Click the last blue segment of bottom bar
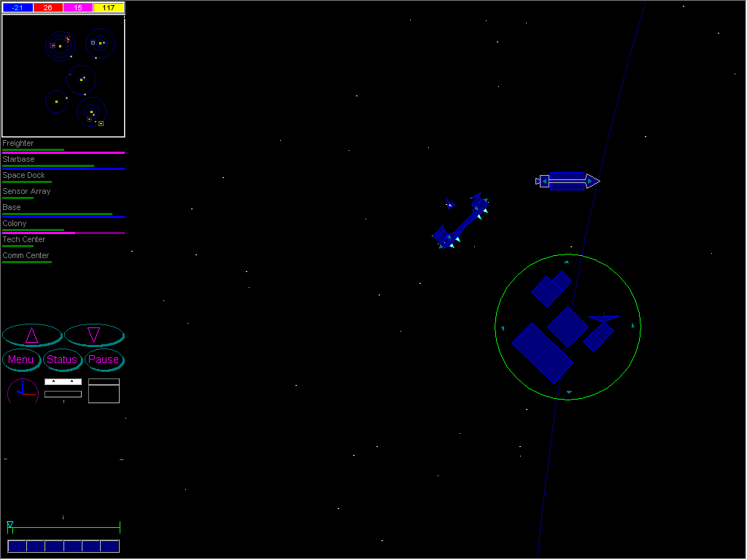The image size is (747, 560). [x=109, y=546]
